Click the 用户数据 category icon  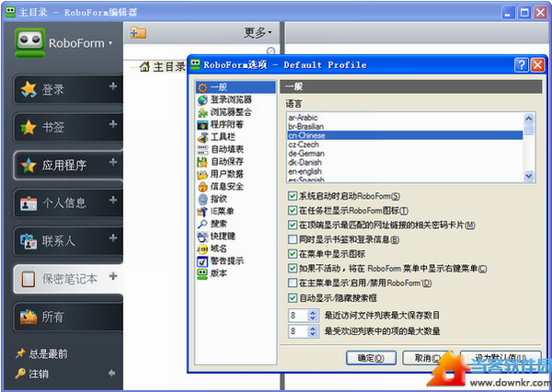(x=202, y=174)
